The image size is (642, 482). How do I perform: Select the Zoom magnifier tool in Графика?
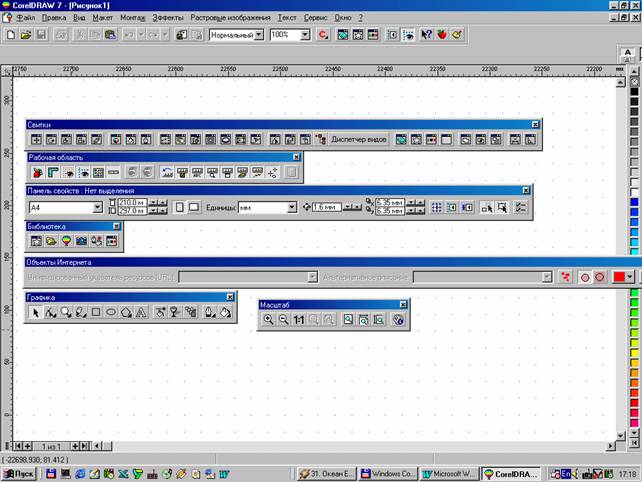pyautogui.click(x=66, y=312)
